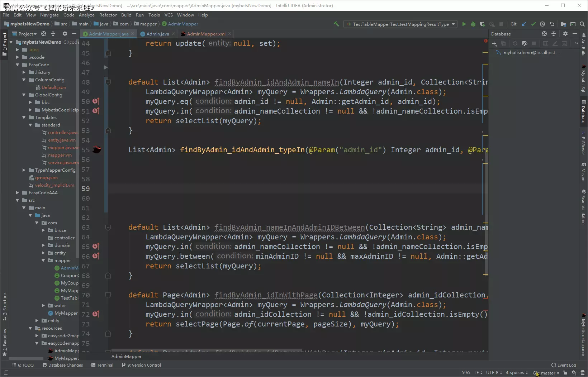
Task: Select mybatisdemo@localhost data source
Action: tap(529, 53)
